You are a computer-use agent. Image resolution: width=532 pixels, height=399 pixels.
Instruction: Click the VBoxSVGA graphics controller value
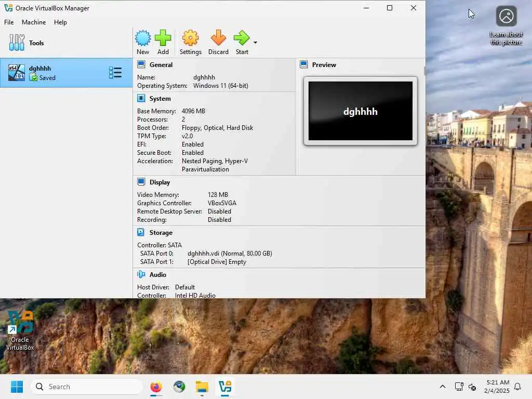222,203
